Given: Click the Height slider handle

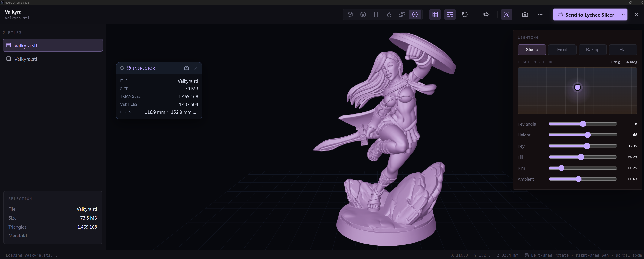Looking at the screenshot, I should tap(588, 135).
